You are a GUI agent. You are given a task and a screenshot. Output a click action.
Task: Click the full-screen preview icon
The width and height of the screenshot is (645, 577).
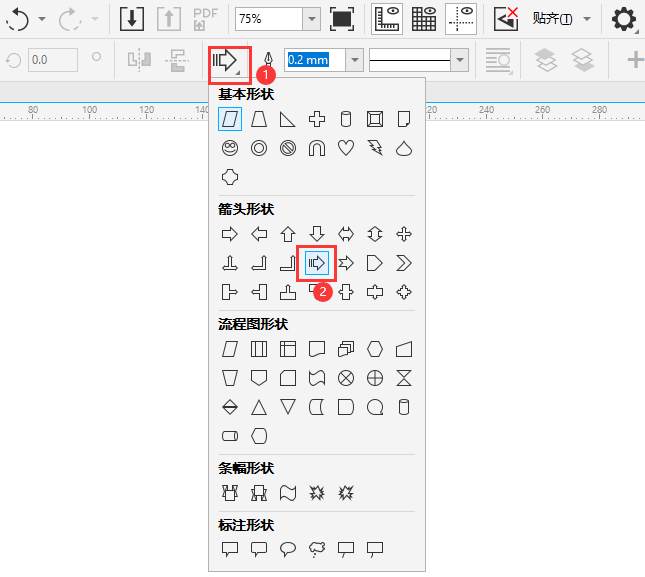pyautogui.click(x=342, y=19)
